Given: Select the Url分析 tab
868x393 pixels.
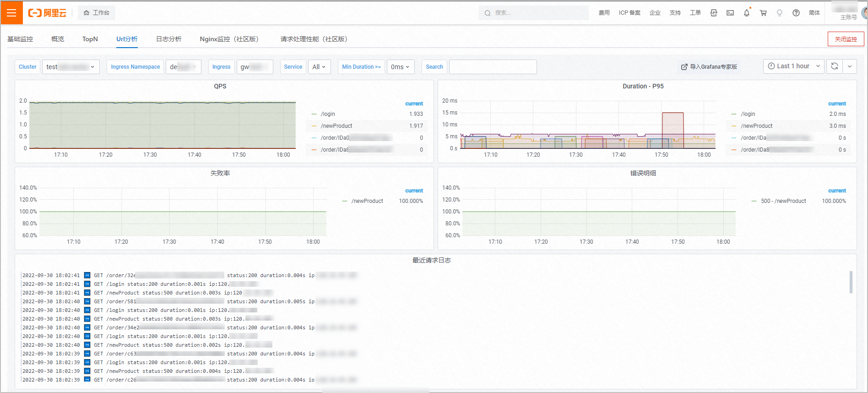Looking at the screenshot, I should tap(127, 39).
